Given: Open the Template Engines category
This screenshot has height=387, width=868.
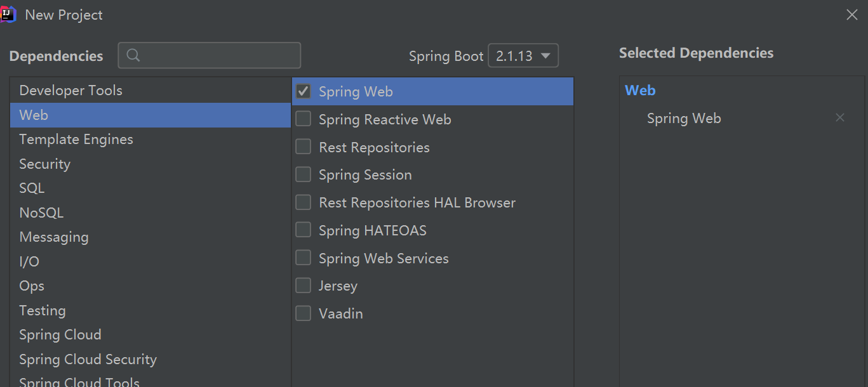Looking at the screenshot, I should 76,139.
